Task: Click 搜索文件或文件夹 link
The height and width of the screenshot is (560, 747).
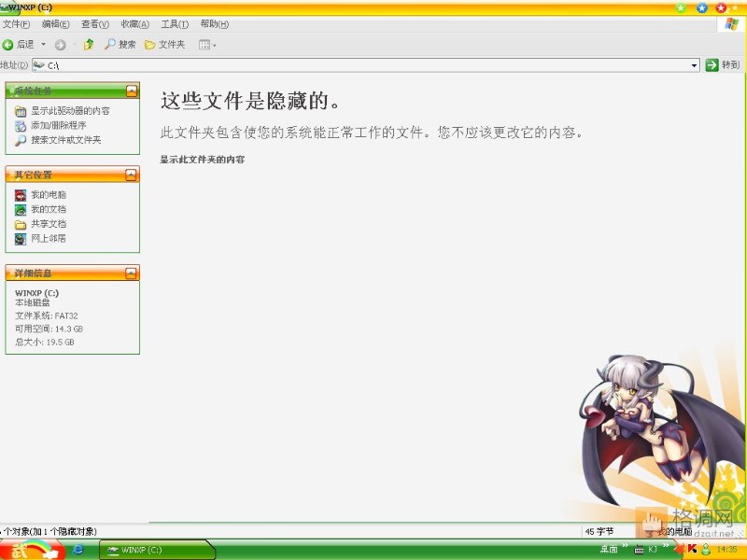Action: (x=66, y=140)
